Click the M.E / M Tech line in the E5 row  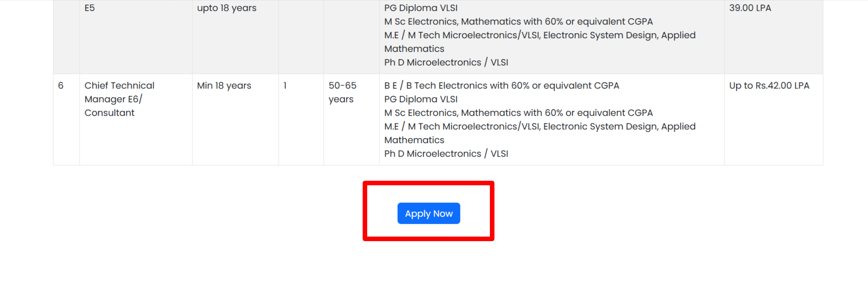point(539,35)
